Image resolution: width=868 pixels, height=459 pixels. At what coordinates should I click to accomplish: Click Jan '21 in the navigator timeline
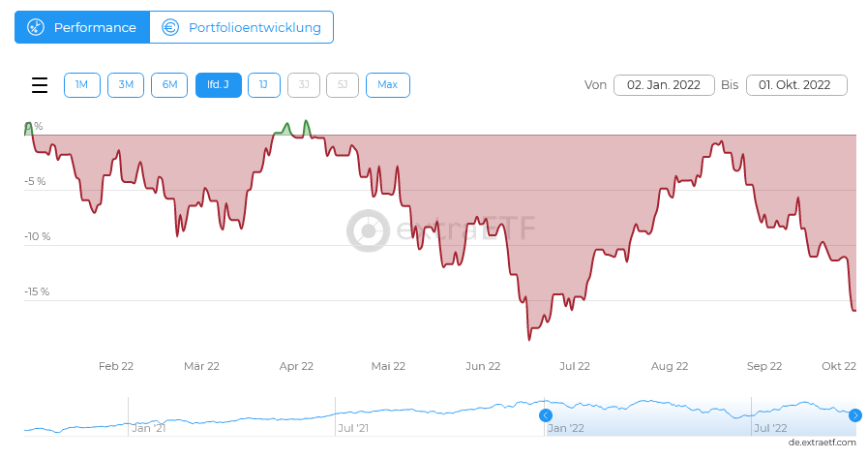[x=149, y=427]
